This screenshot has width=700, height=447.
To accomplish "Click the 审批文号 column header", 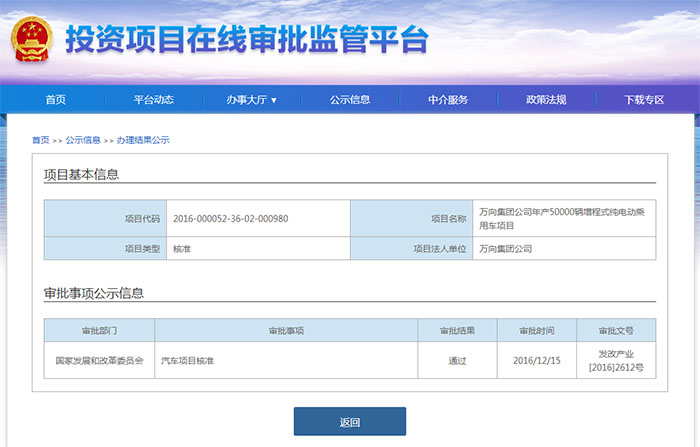I will pos(616,330).
